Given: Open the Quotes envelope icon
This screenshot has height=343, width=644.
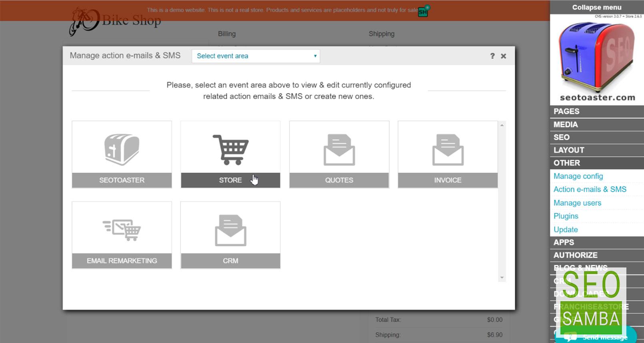Looking at the screenshot, I should pyautogui.click(x=339, y=150).
